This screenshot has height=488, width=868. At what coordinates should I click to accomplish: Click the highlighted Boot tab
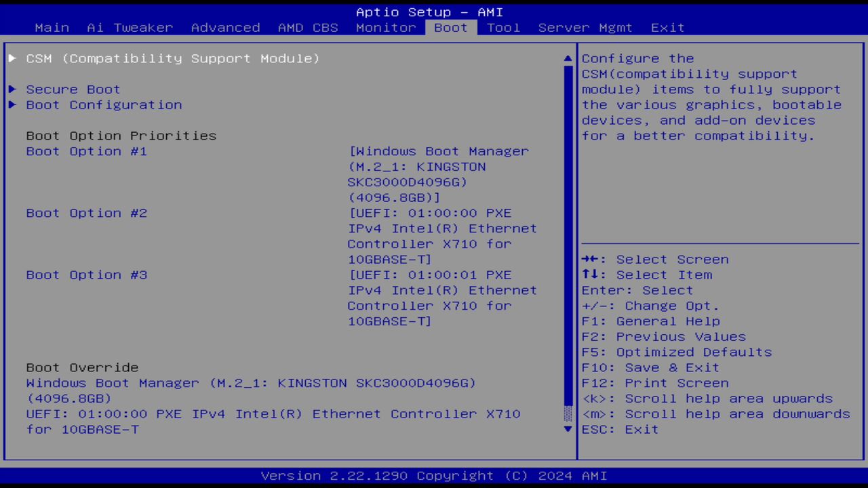point(451,28)
